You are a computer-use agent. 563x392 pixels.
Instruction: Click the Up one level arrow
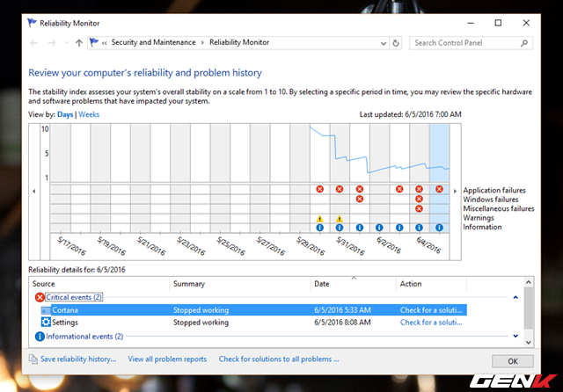[x=79, y=42]
